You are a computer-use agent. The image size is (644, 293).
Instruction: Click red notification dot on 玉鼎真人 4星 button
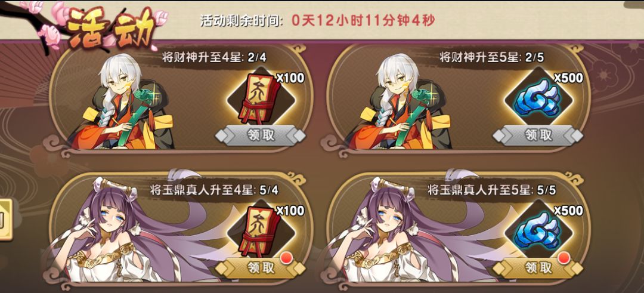tap(286, 258)
